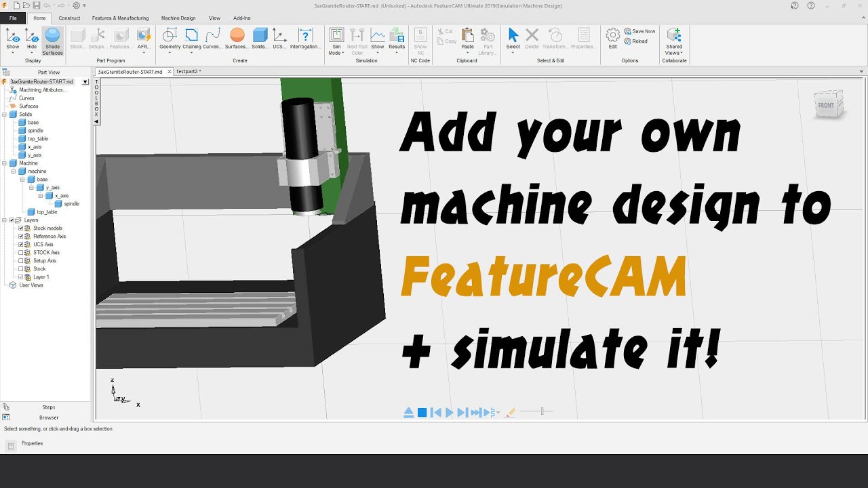Enable the STOCK Axis layer checkbox
Image resolution: width=868 pixels, height=488 pixels.
(20, 253)
